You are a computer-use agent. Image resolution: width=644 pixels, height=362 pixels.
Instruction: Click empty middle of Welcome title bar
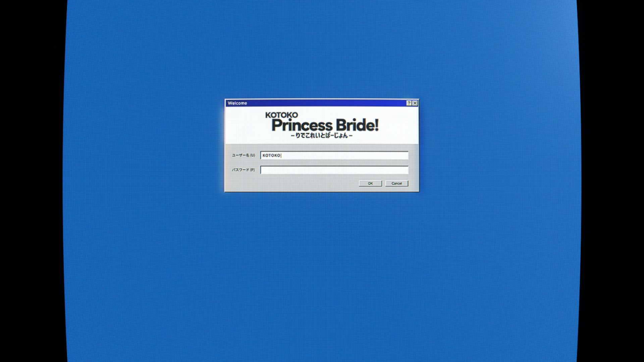322,103
